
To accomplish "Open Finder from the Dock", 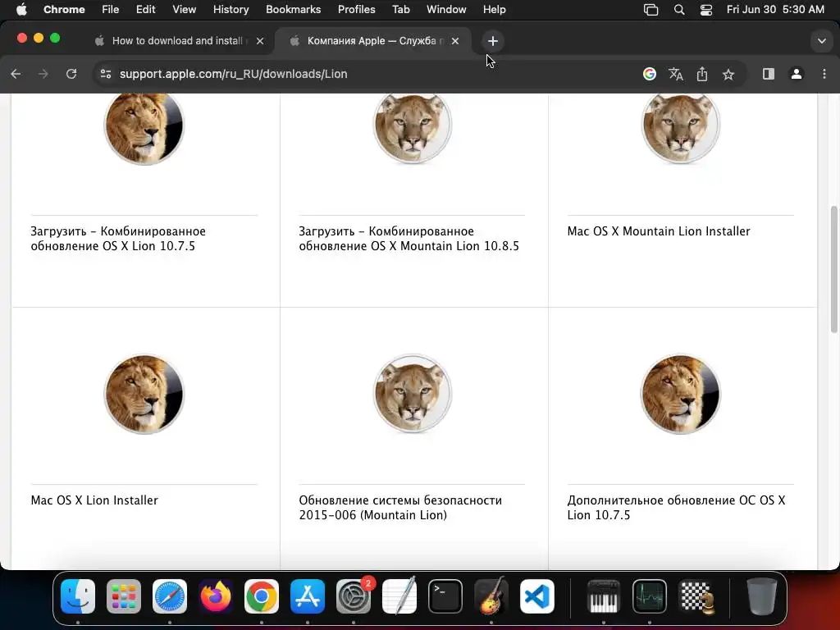I will [78, 596].
